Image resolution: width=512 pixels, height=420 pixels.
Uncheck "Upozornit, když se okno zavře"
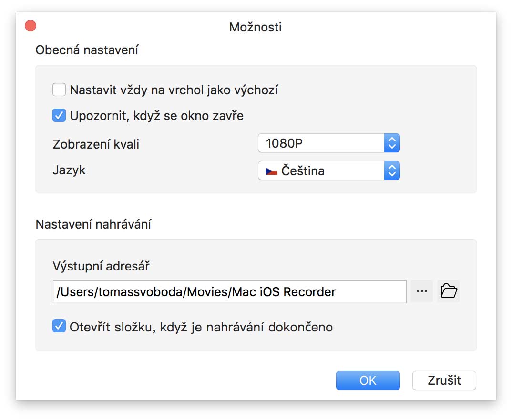[x=59, y=116]
